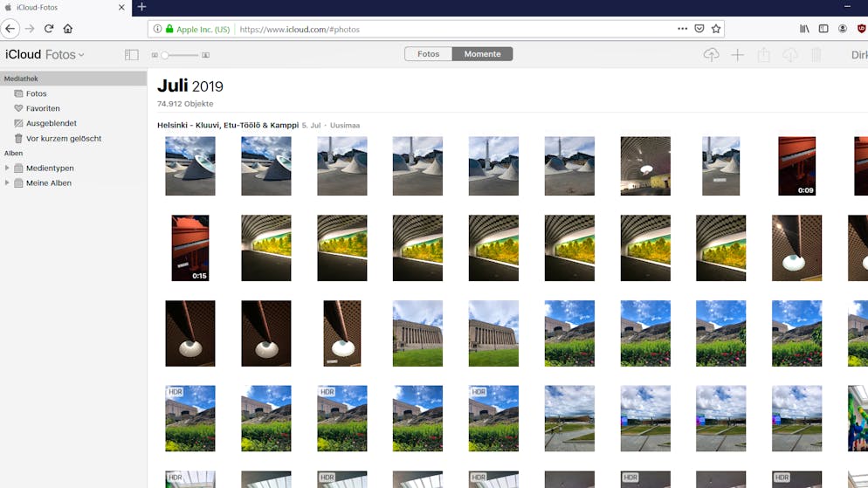Add to album with plus icon

[737, 54]
